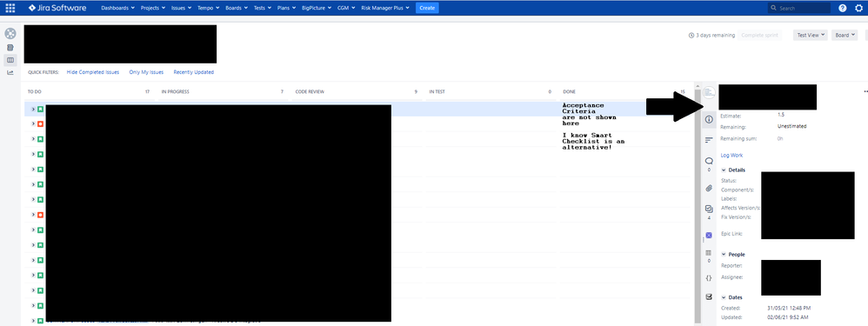The image size is (868, 326).
Task: Open the Administration gear icon
Action: [858, 9]
